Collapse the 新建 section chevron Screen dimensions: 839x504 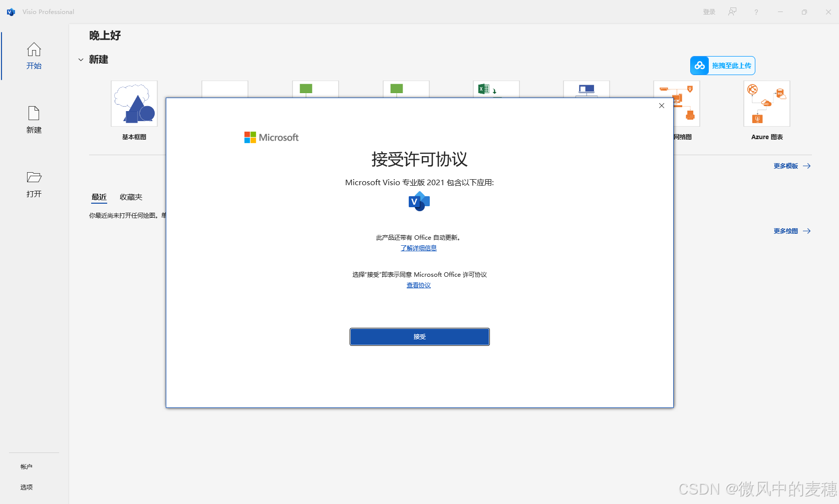click(x=81, y=60)
